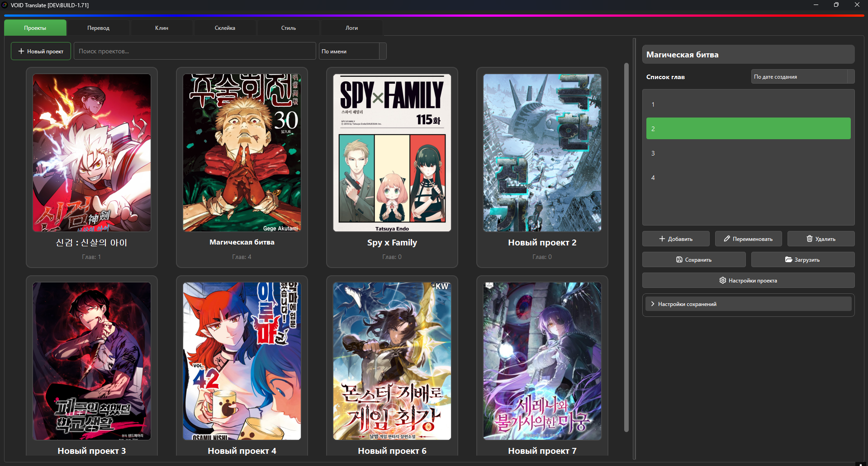
Task: Click the pencil icon to rename chapter
Action: pos(727,239)
